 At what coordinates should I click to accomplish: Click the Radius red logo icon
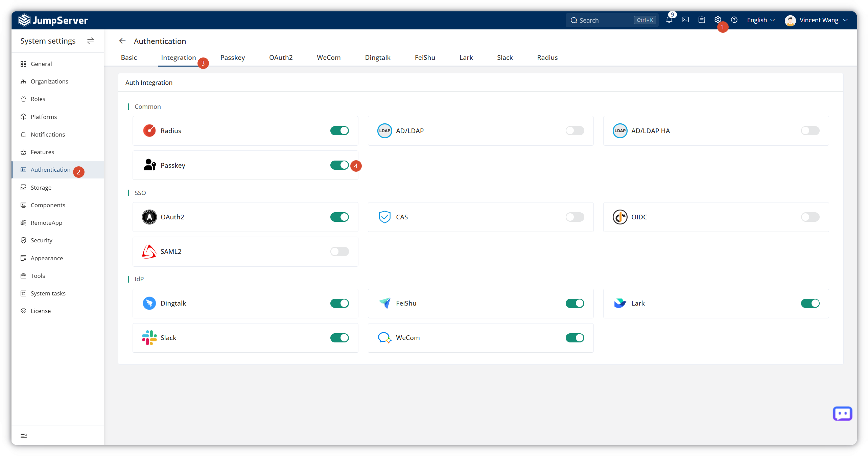(149, 131)
